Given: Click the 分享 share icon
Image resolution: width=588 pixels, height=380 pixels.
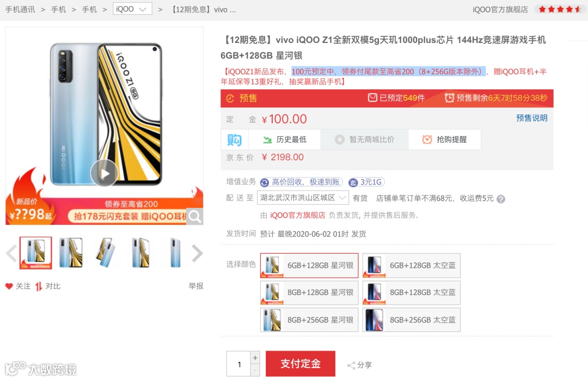Looking at the screenshot, I should pos(351,365).
